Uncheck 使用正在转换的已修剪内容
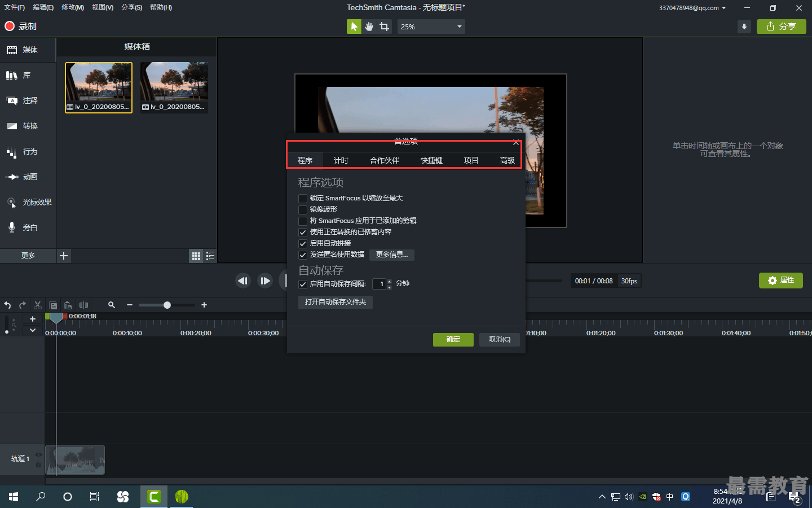This screenshot has width=812, height=508. [303, 232]
